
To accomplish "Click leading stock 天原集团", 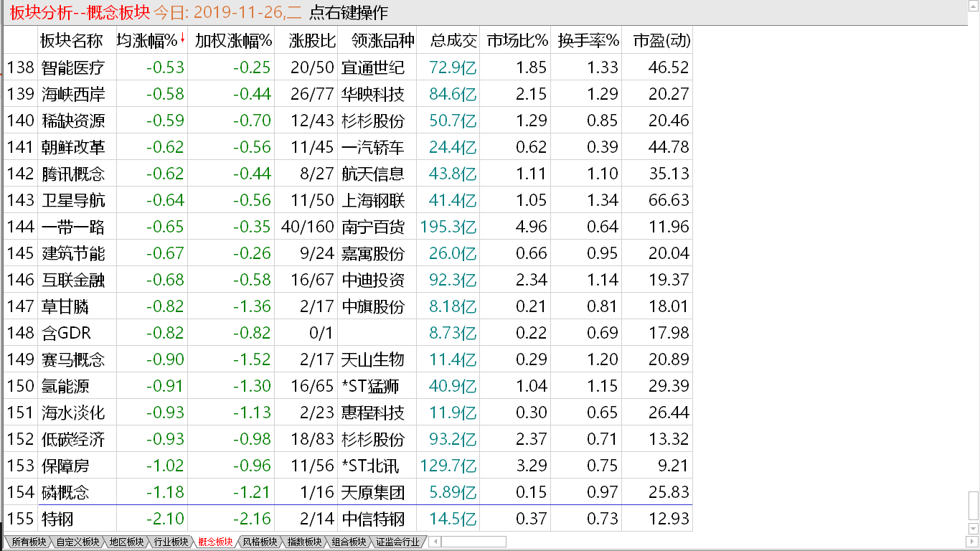I will click(x=373, y=492).
